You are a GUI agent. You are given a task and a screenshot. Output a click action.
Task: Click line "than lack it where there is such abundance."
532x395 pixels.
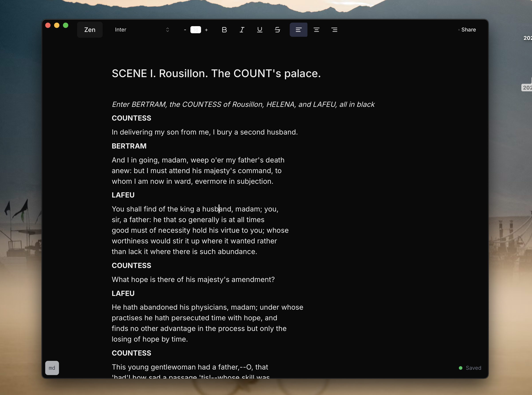(184, 252)
